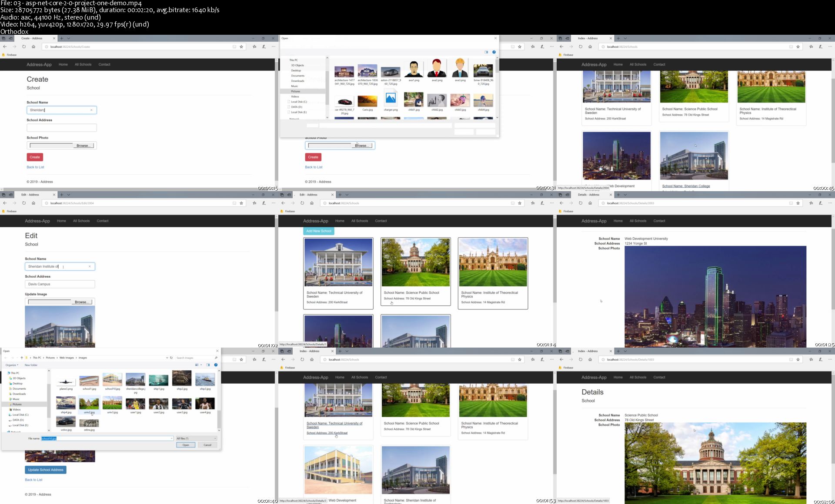The height and width of the screenshot is (504, 835).
Task: Click Cancel button in images dialog
Action: coord(207,445)
